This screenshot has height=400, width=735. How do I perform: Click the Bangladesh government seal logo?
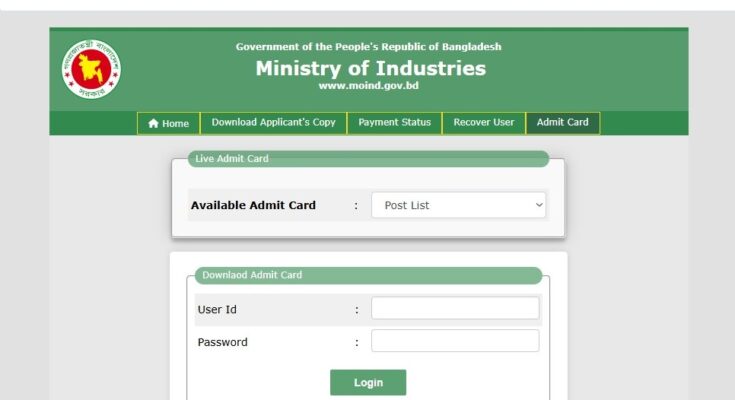tap(91, 69)
